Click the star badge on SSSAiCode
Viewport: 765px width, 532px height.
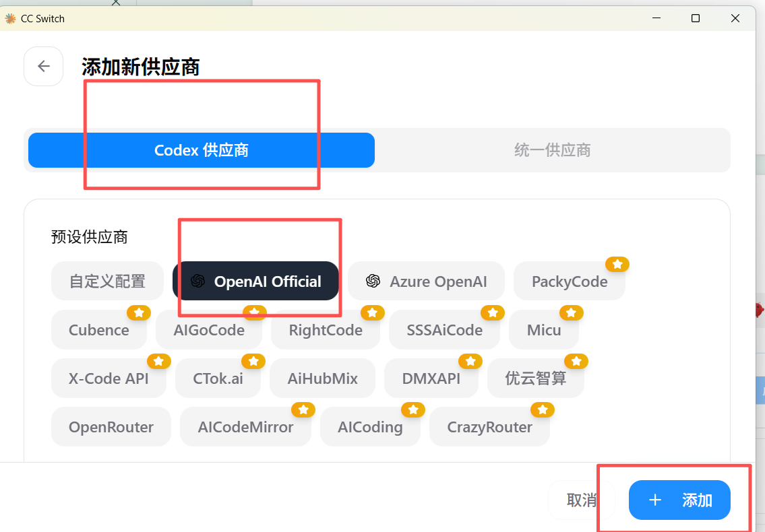493,312
